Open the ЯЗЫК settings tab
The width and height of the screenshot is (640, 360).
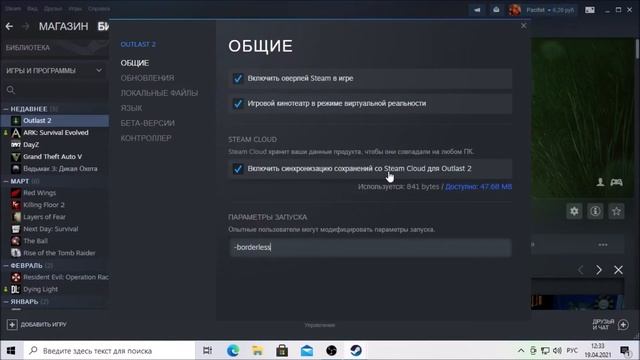click(131, 108)
